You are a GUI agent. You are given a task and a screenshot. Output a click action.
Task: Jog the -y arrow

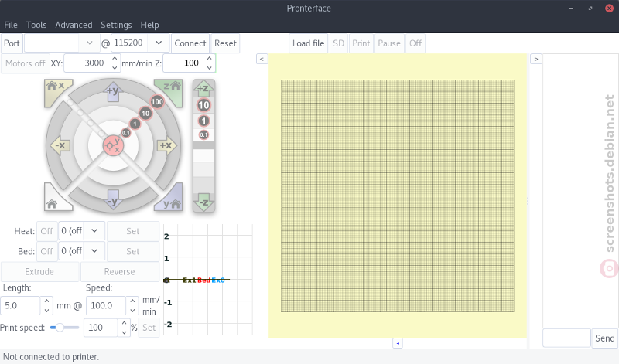pyautogui.click(x=113, y=200)
